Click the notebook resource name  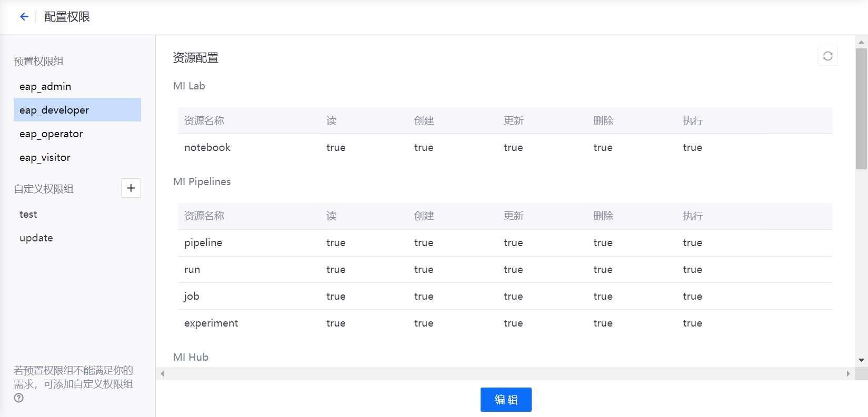pyautogui.click(x=207, y=147)
